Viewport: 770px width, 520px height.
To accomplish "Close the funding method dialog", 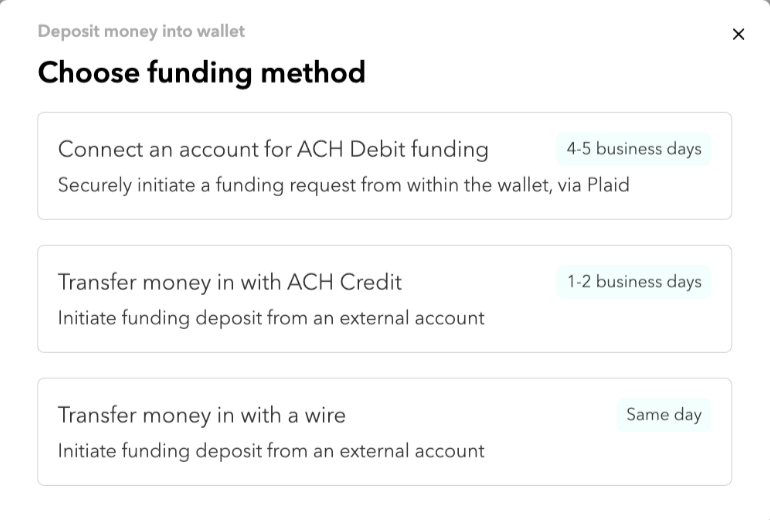I will (x=738, y=35).
